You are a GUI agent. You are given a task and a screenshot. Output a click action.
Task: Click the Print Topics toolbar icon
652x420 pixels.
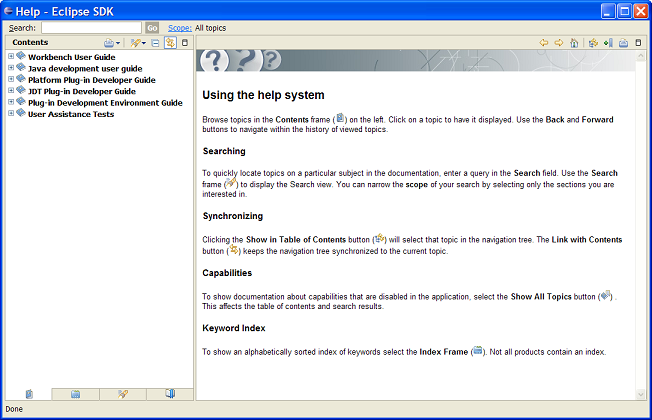click(109, 43)
